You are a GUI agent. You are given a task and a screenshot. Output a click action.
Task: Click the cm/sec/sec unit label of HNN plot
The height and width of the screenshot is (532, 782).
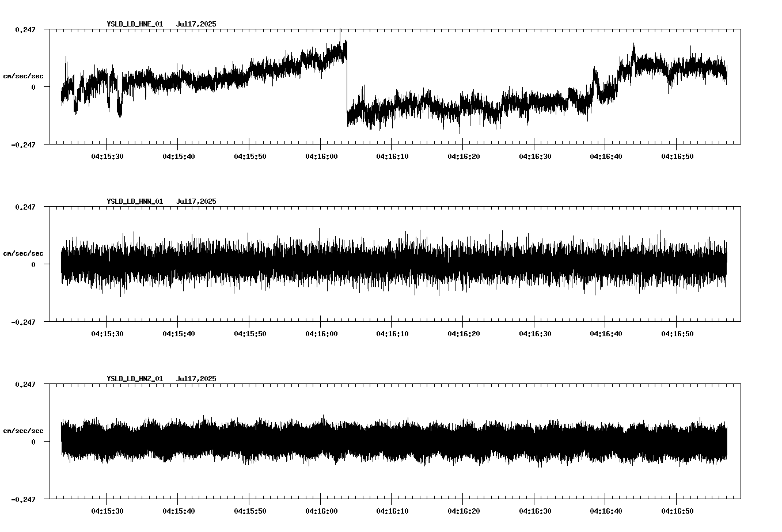coord(23,253)
